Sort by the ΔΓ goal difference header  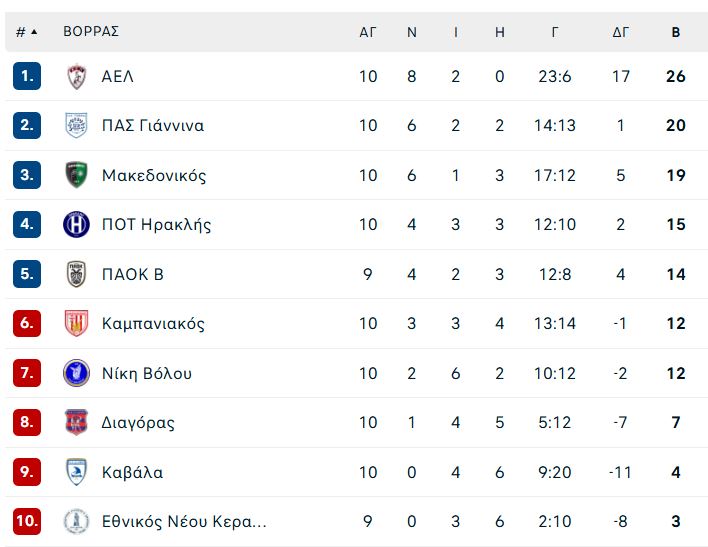click(620, 32)
